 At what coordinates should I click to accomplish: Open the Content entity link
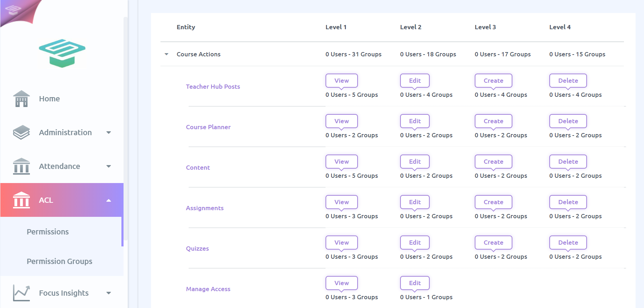pyautogui.click(x=198, y=168)
